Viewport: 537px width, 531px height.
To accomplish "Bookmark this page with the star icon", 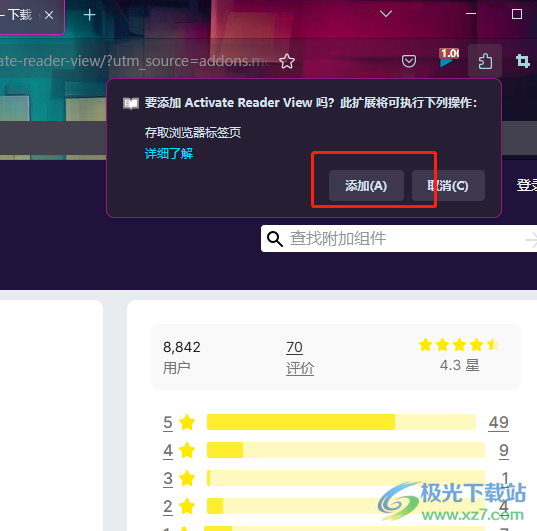I will coord(287,62).
